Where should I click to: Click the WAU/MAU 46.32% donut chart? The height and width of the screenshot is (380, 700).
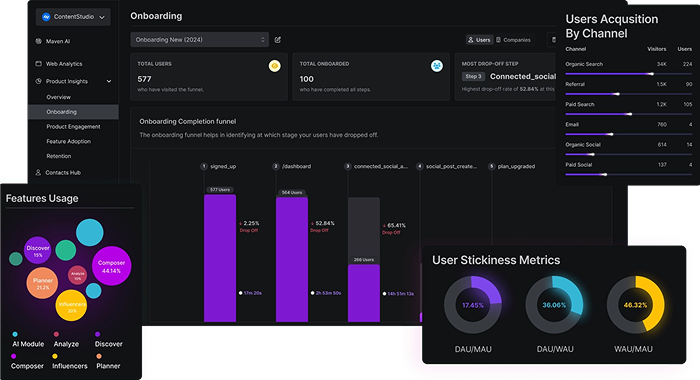pyautogui.click(x=635, y=305)
